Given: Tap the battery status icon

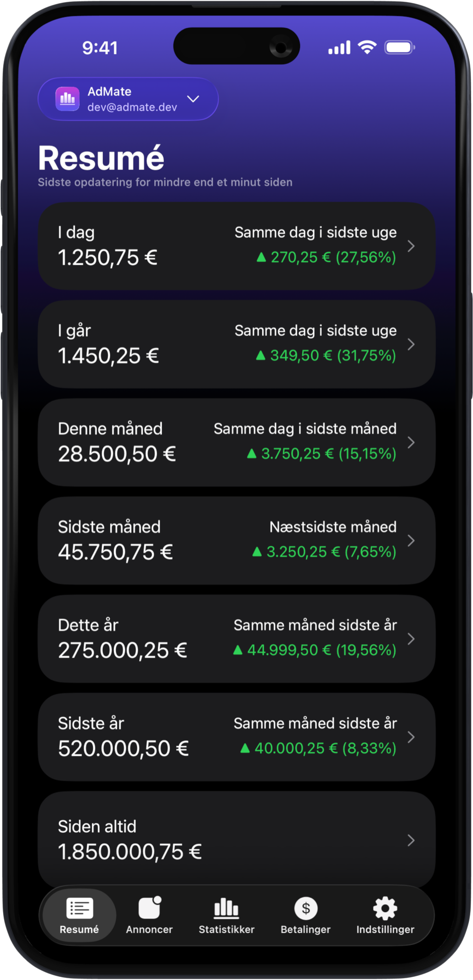Looking at the screenshot, I should [x=400, y=47].
